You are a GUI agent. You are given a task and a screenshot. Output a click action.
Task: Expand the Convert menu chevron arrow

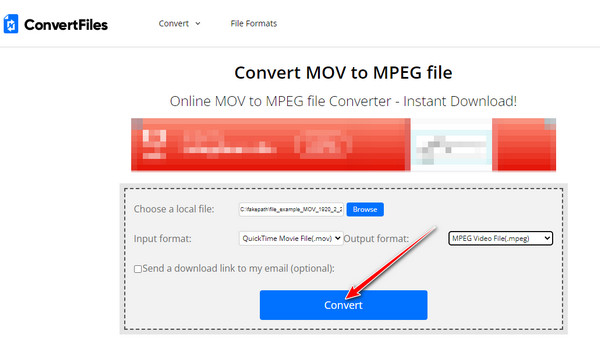(x=198, y=23)
